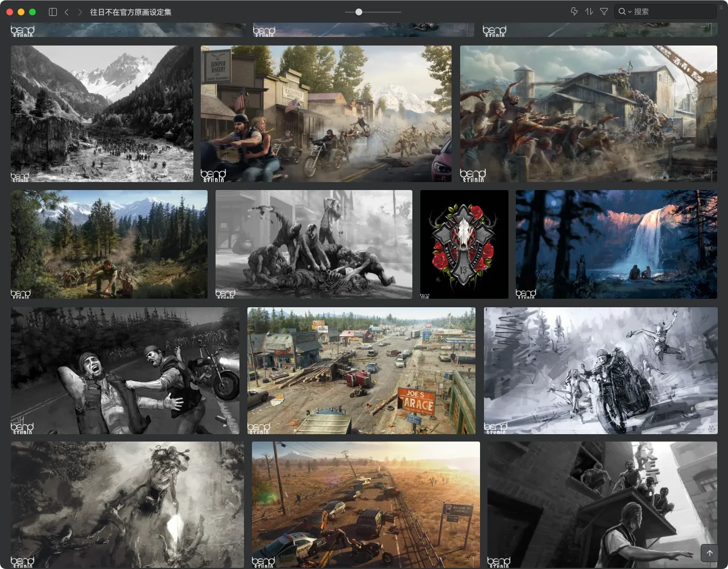The image size is (728, 569).
Task: Open the grayscale rooftop ambush thumbnail
Action: 602,505
